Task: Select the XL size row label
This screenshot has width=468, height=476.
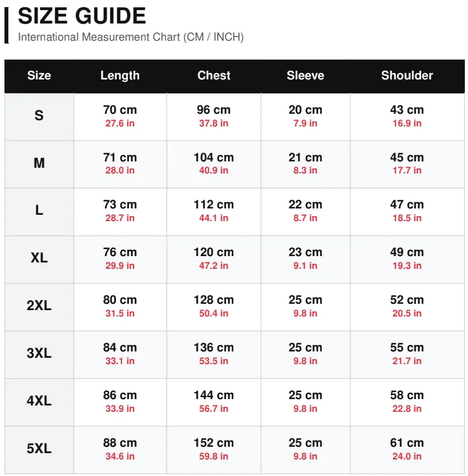Action: click(x=39, y=258)
